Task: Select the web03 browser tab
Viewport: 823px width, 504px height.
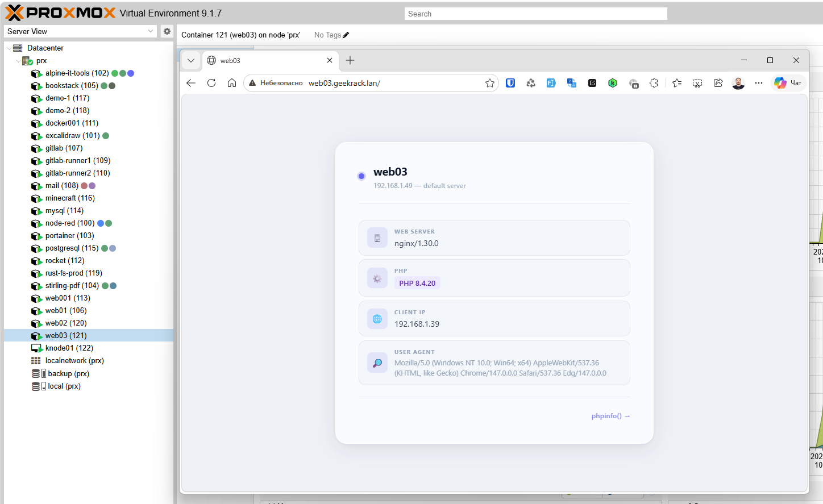Action: tap(261, 60)
